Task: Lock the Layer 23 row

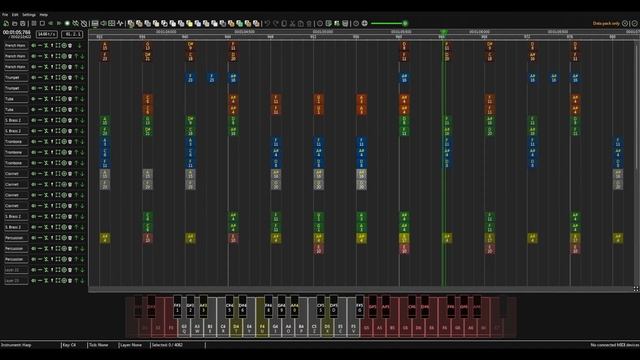Action: (x=46, y=280)
